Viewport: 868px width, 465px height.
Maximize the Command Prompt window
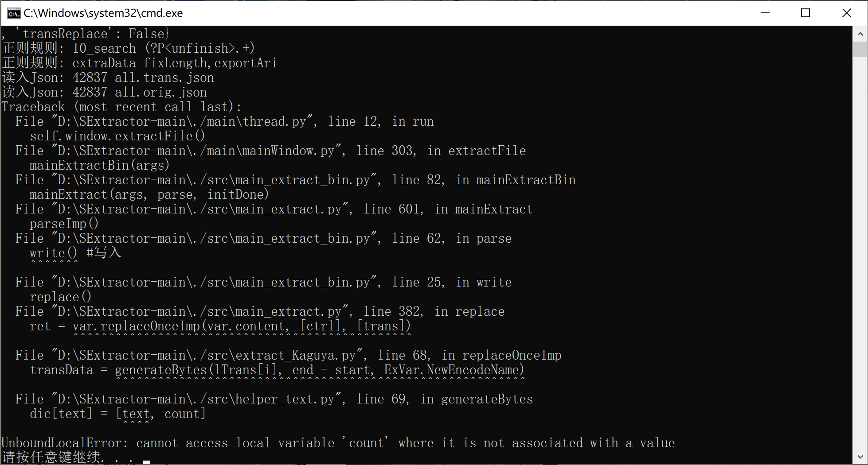(806, 13)
